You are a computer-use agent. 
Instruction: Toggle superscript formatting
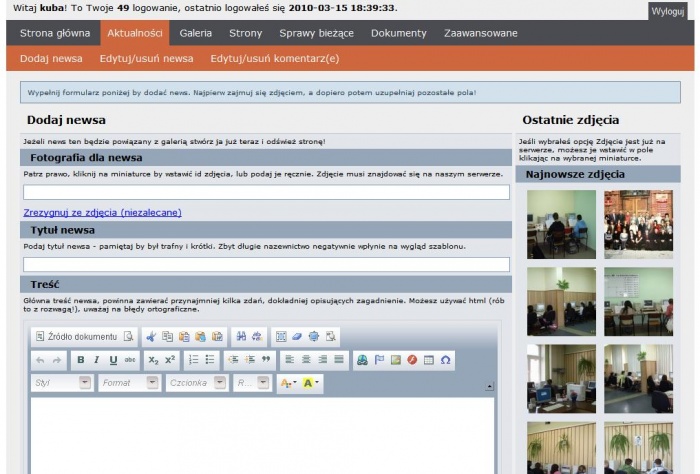click(x=170, y=360)
